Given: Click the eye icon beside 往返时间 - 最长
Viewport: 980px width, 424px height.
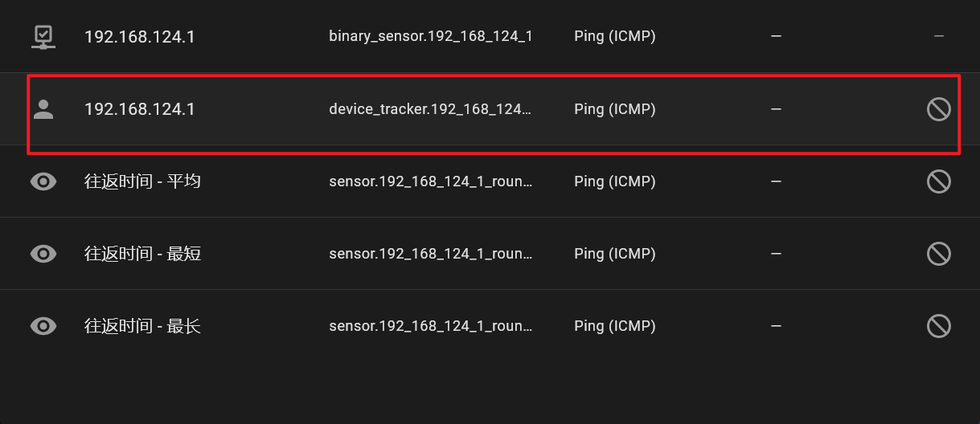Looking at the screenshot, I should (43, 326).
